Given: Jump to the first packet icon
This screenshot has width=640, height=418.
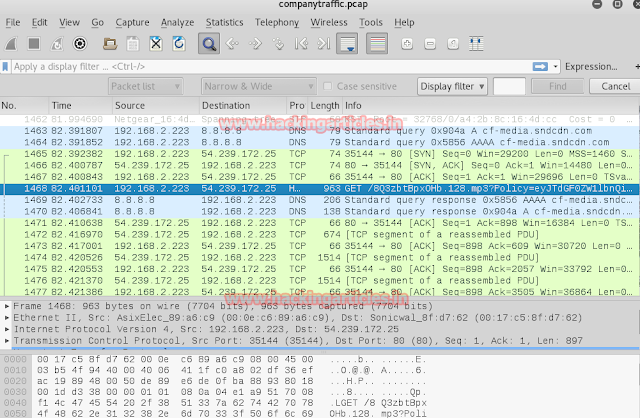Looking at the screenshot, I should (x=301, y=44).
